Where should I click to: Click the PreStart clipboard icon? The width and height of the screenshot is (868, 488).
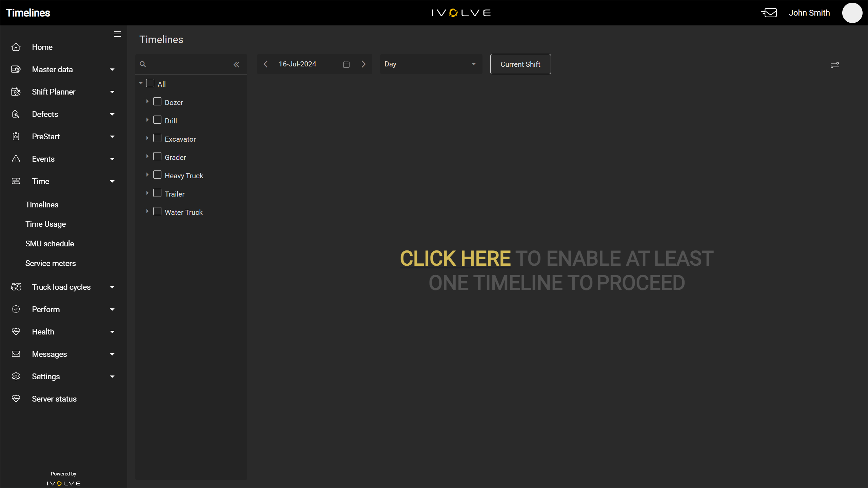pos(16,137)
